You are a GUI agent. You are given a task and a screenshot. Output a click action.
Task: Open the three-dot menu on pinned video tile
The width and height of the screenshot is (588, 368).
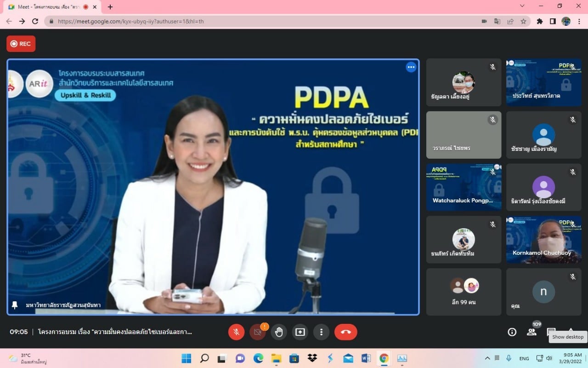click(411, 67)
